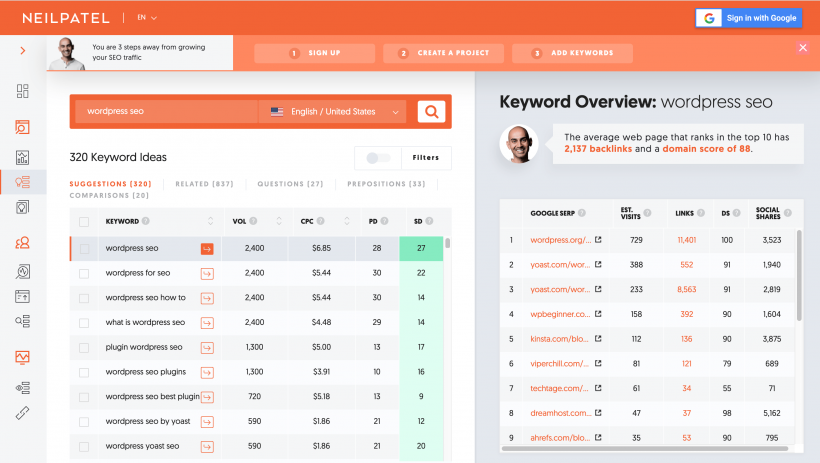The height and width of the screenshot is (463, 820).
Task: Click the orange search magnifier button
Action: point(431,111)
